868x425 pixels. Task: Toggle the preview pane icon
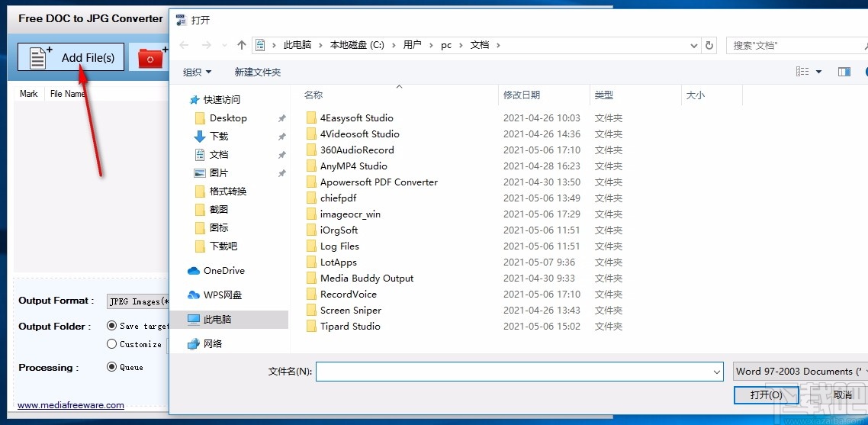point(844,72)
